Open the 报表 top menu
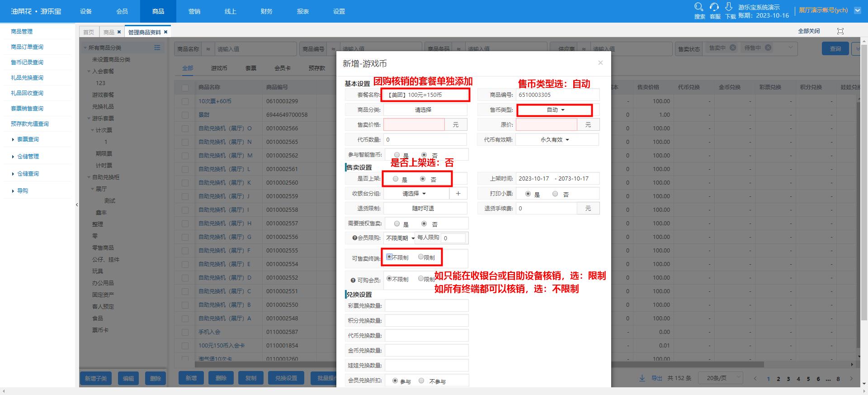 (303, 11)
